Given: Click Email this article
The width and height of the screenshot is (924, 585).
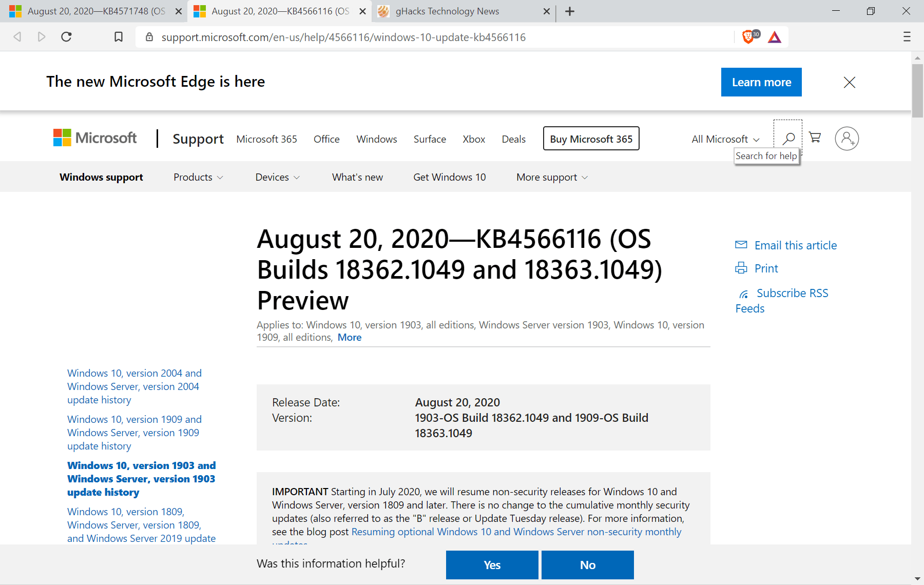Looking at the screenshot, I should (796, 245).
